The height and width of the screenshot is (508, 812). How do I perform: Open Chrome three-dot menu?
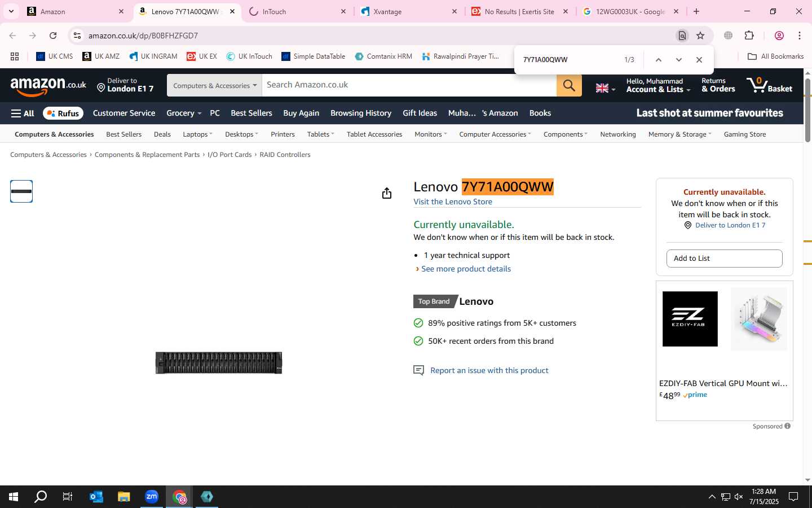click(800, 36)
